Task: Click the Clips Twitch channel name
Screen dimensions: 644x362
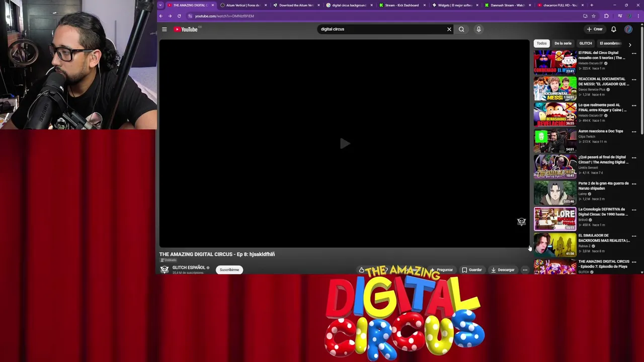Action: pyautogui.click(x=587, y=137)
